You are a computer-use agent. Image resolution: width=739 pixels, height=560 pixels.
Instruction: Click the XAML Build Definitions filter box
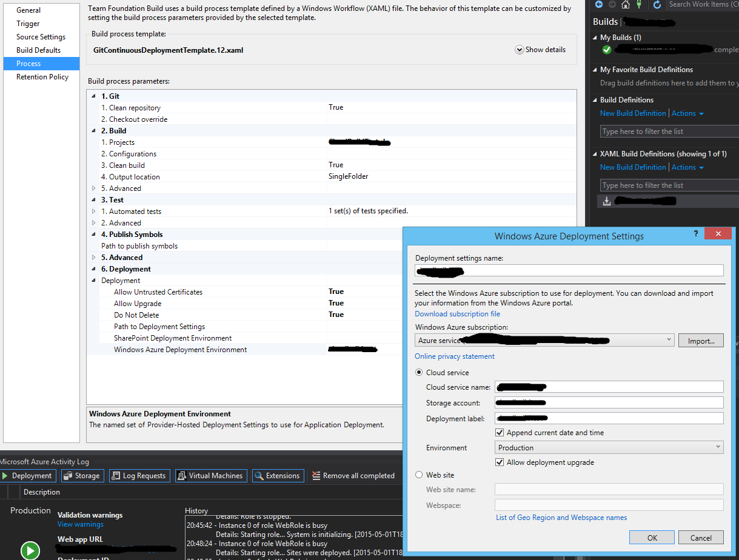[x=669, y=185]
